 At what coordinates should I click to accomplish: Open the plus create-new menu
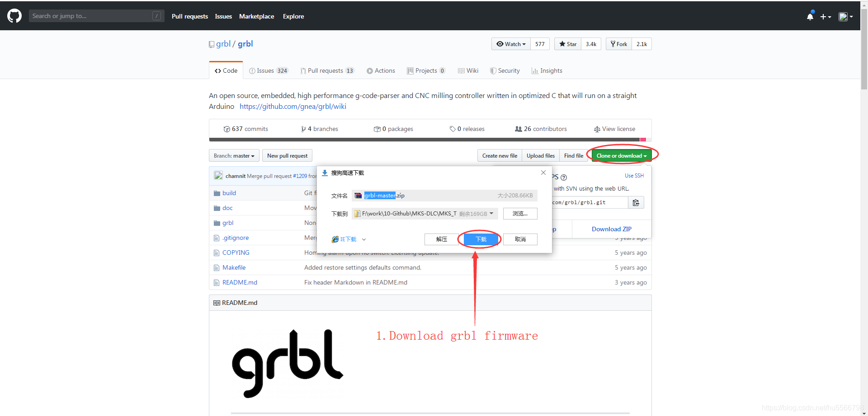(x=826, y=17)
